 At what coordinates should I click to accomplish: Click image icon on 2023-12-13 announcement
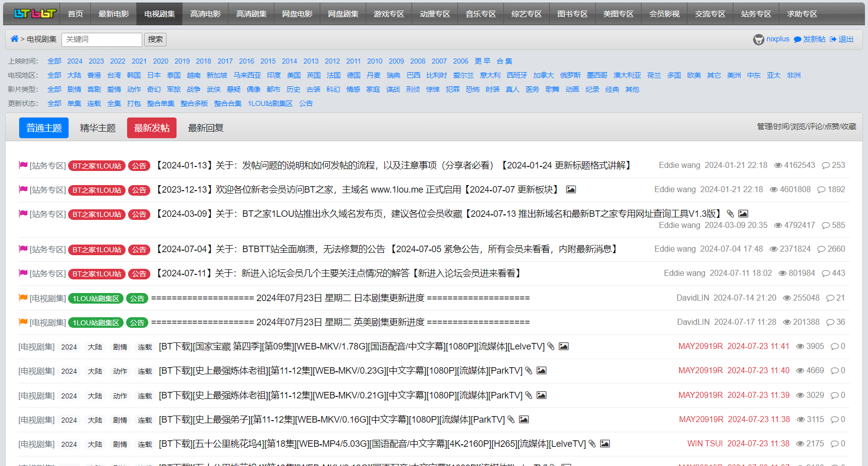[571, 190]
